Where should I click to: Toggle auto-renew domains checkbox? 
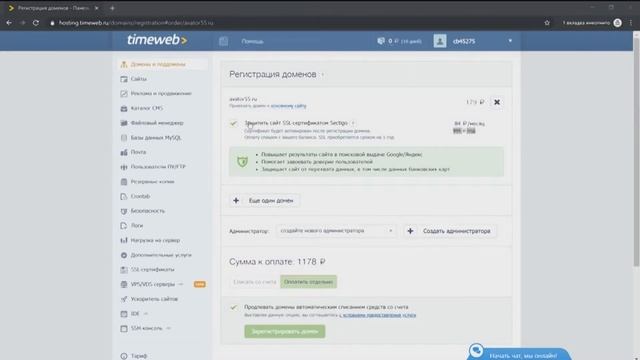pyautogui.click(x=233, y=307)
